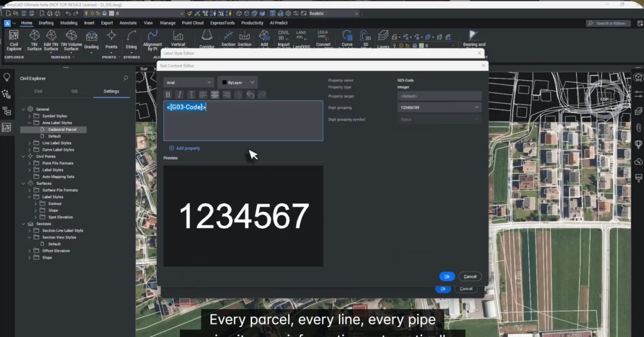The image size is (644, 337).
Task: Switch to the Drafting ribbon tab
Action: pos(46,23)
